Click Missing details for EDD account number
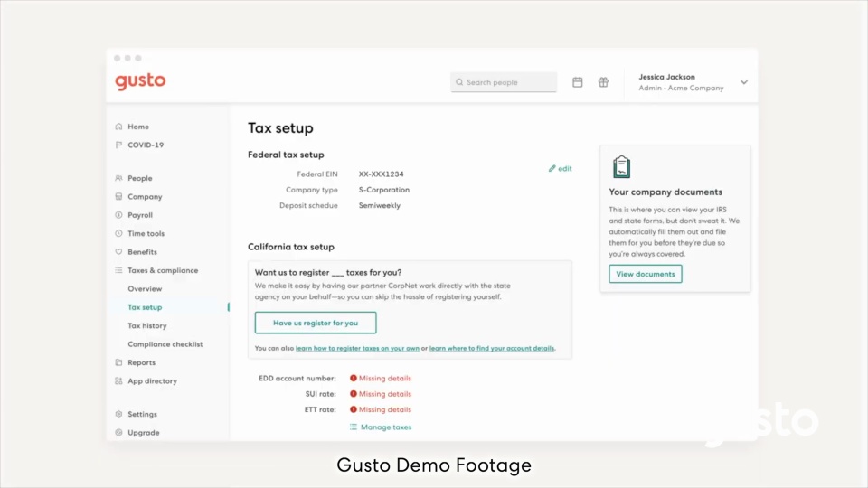The height and width of the screenshot is (488, 868). coord(385,378)
